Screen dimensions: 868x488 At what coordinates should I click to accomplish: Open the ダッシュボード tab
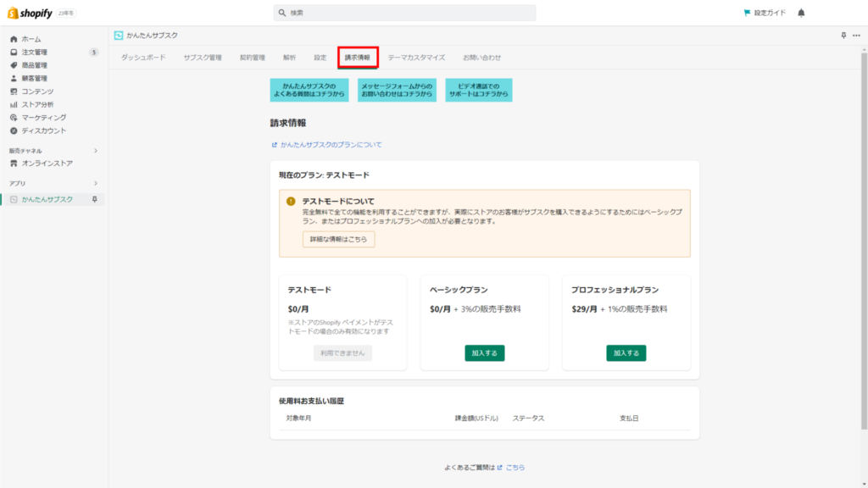[x=143, y=58]
